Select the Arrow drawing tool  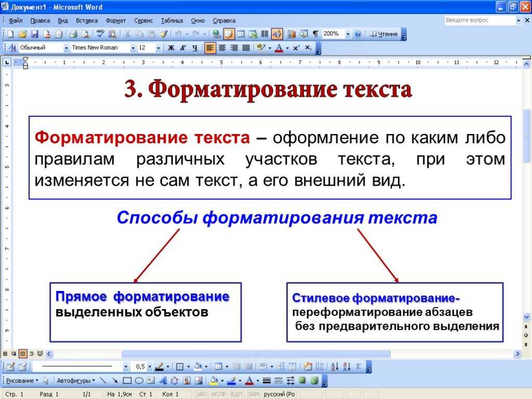click(x=115, y=381)
